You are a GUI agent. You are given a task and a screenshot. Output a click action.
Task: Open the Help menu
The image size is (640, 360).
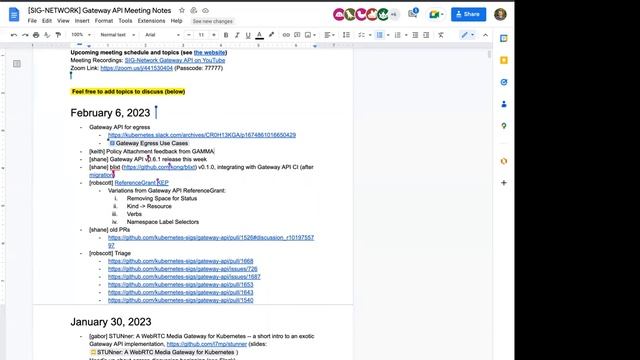(176, 21)
